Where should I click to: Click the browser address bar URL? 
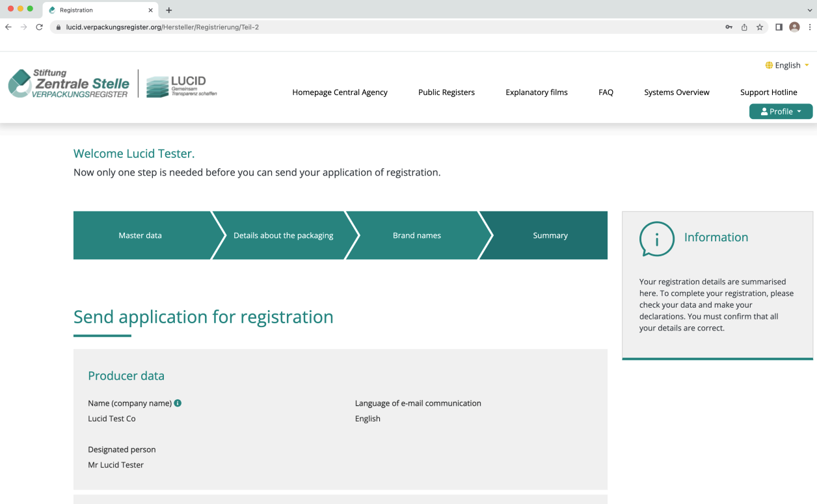(163, 27)
